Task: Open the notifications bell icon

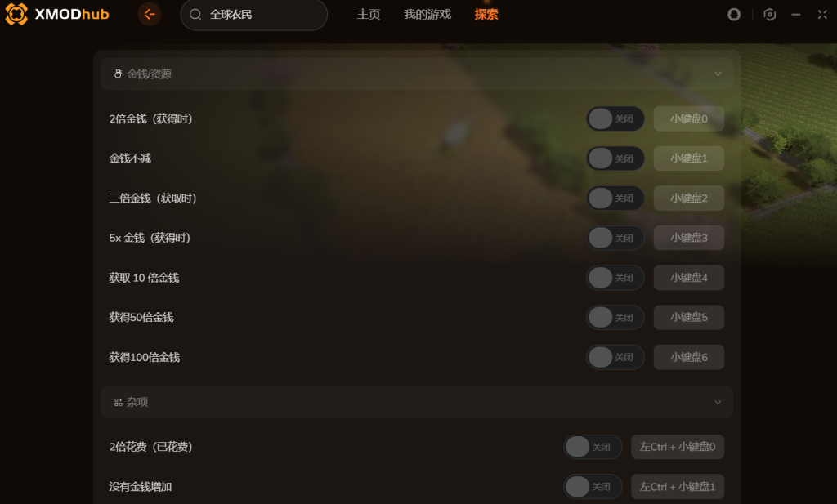Action: click(x=734, y=15)
